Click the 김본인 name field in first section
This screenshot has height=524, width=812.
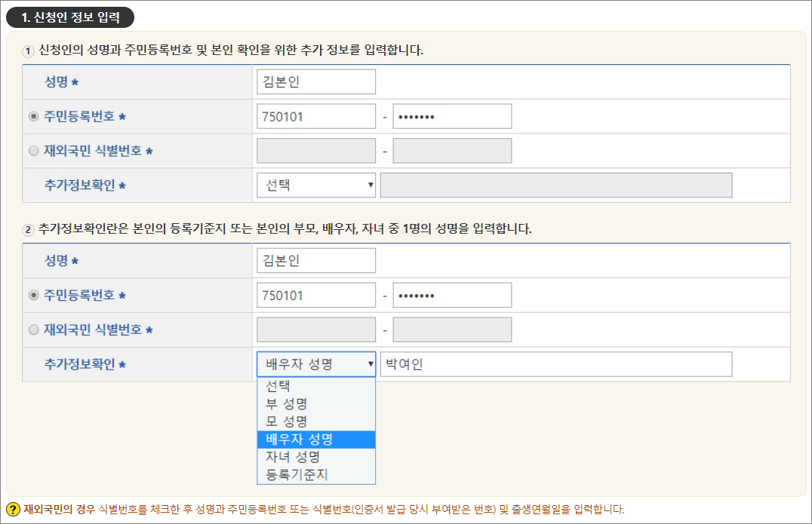[315, 81]
